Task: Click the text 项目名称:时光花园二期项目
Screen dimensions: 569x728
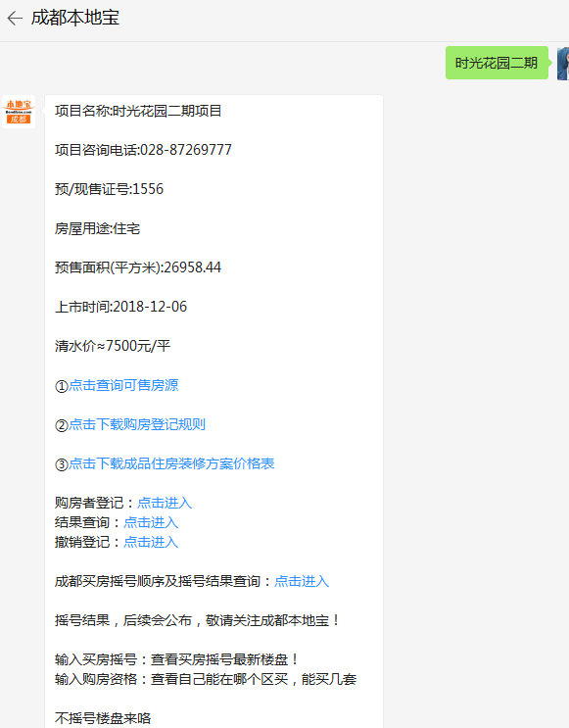Action: 138,111
